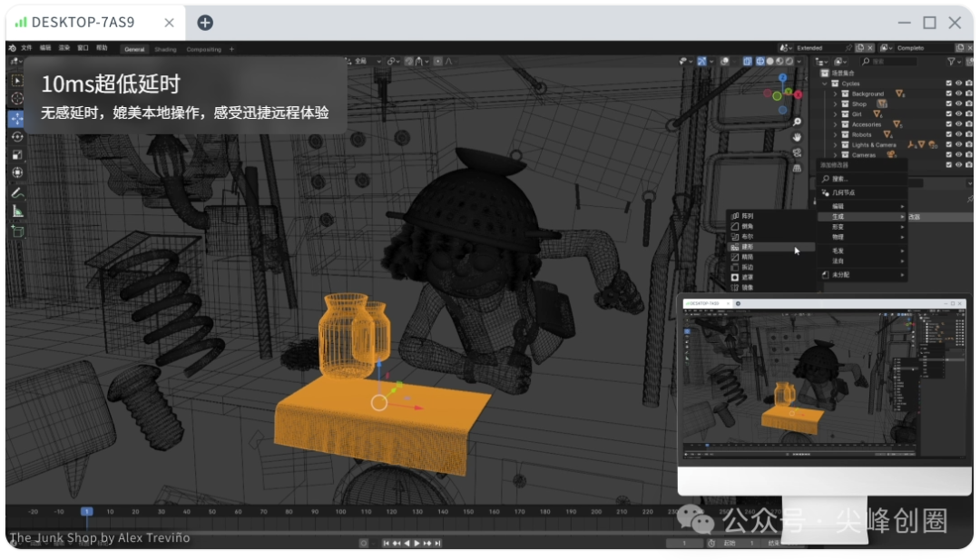This screenshot has height=560, width=980.
Task: Activate the Move tool in toolbar
Action: 17,118
